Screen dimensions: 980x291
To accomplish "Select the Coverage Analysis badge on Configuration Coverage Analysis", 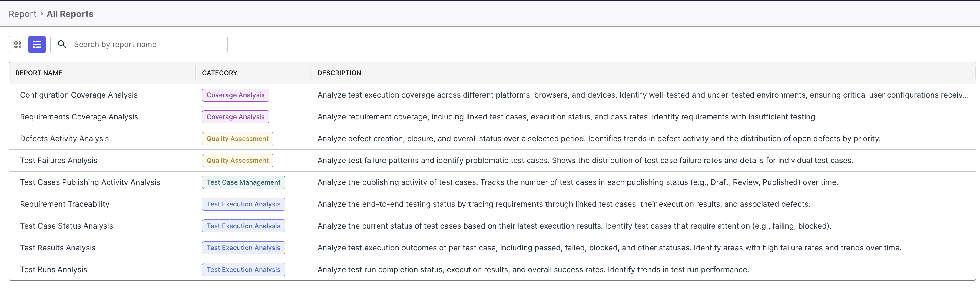I will 235,95.
